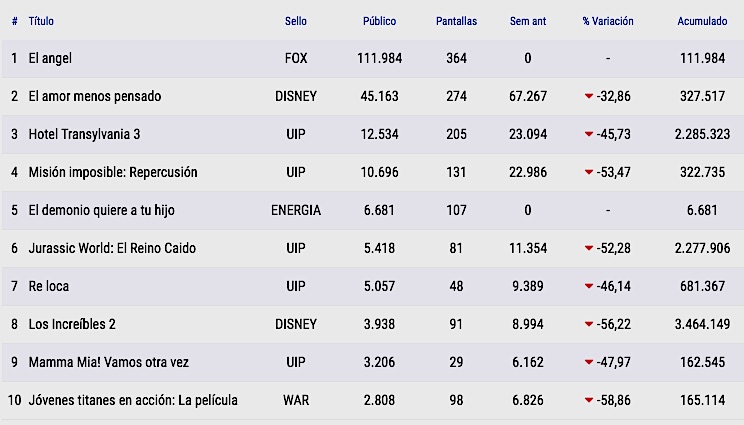
Task: Sort table by the Público column
Action: pos(380,21)
